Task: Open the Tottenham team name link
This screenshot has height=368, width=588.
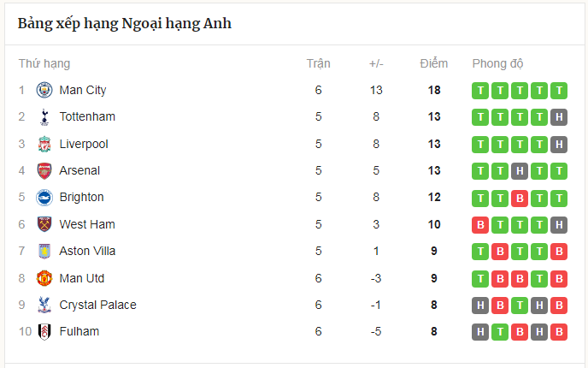Action: tap(87, 116)
